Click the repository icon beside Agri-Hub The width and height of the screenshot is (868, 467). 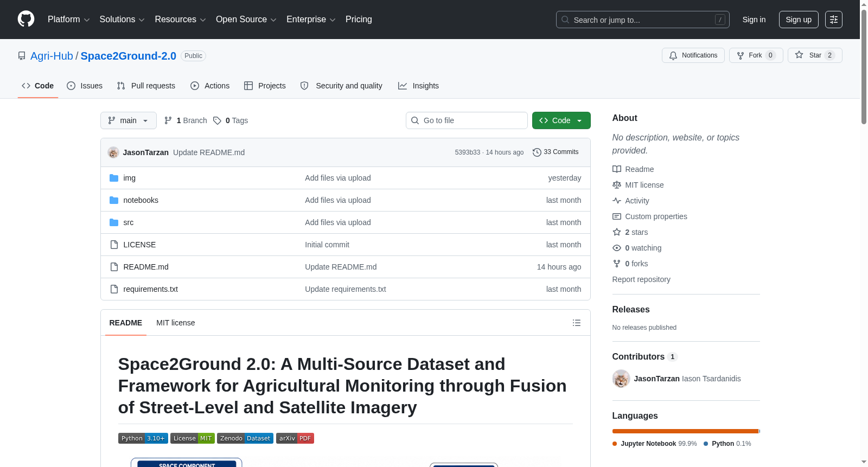pyautogui.click(x=22, y=56)
